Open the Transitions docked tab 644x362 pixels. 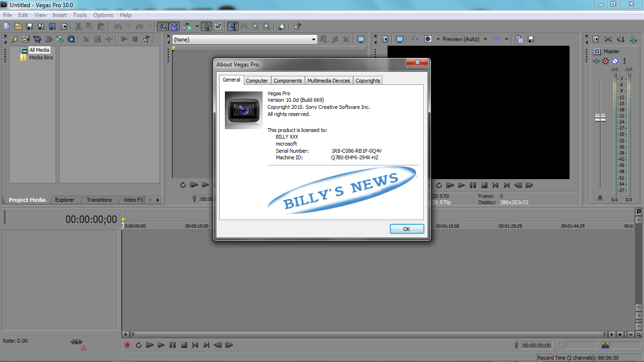(99, 200)
